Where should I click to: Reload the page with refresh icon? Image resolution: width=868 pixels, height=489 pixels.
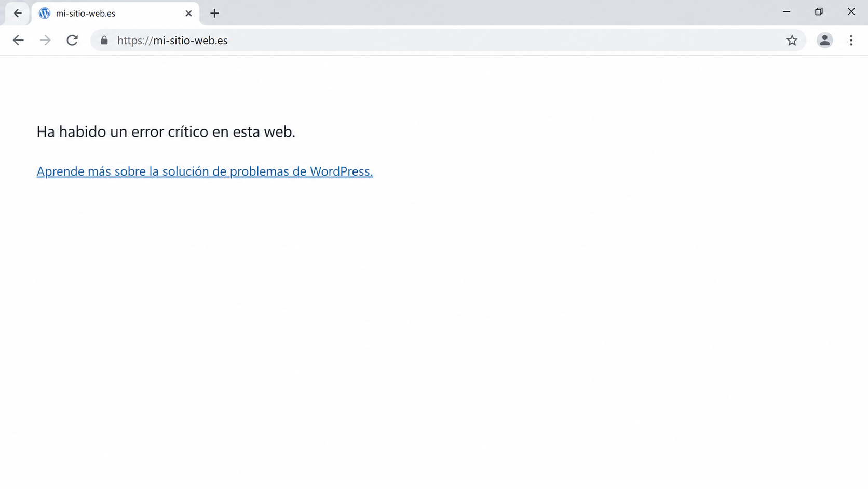(x=72, y=41)
